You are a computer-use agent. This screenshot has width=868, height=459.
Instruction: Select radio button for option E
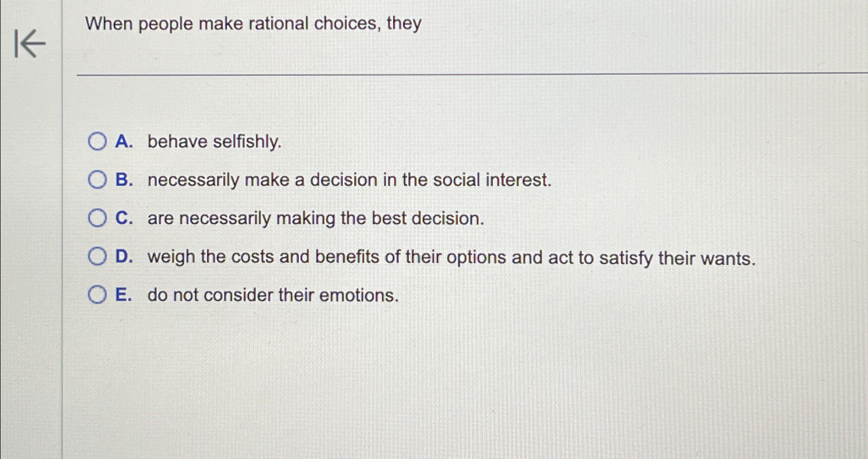pos(97,294)
